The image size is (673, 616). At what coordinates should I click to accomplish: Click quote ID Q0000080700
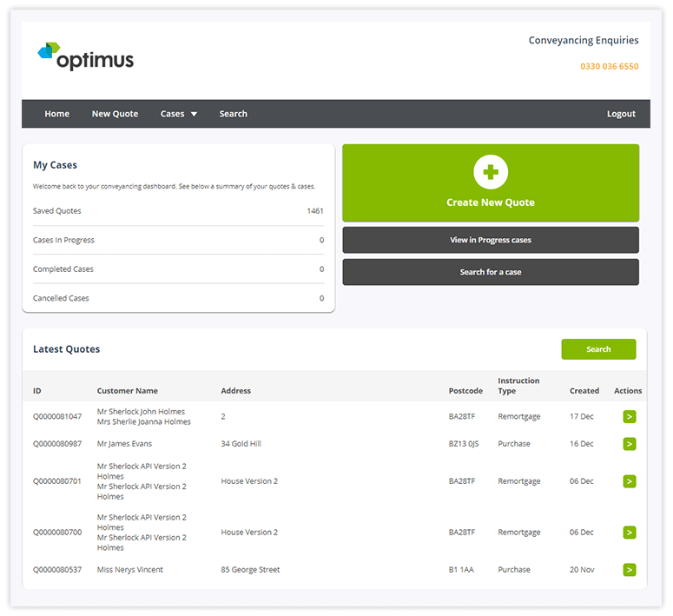[57, 533]
